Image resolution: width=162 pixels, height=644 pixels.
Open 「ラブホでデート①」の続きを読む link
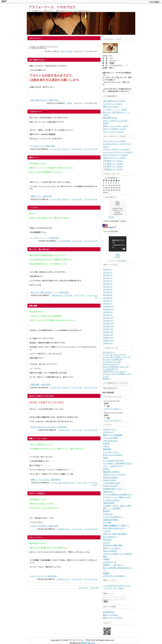coord(42,146)
